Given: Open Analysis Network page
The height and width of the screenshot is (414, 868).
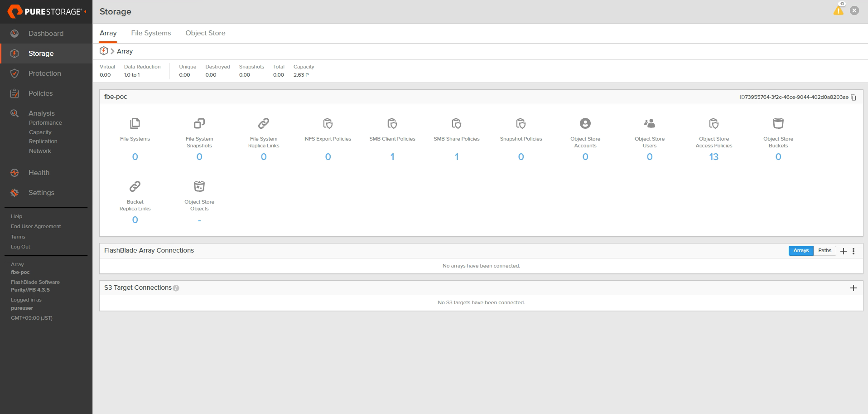Looking at the screenshot, I should click(40, 151).
